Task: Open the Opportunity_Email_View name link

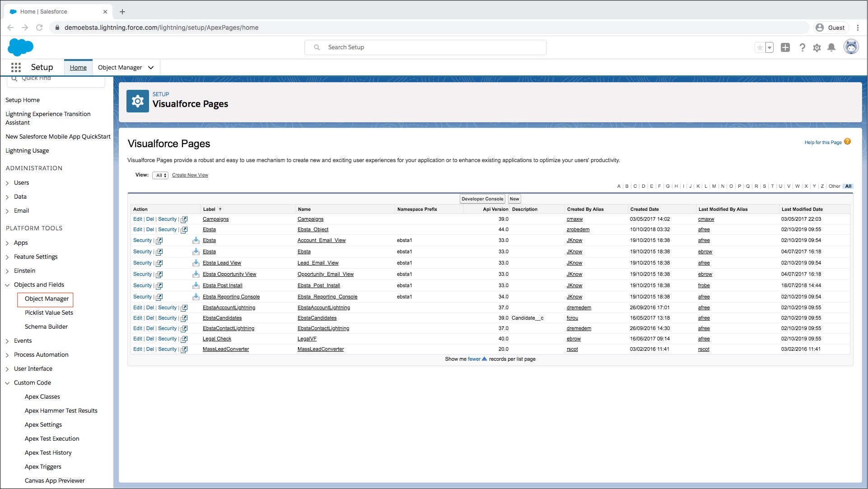Action: [x=326, y=274]
